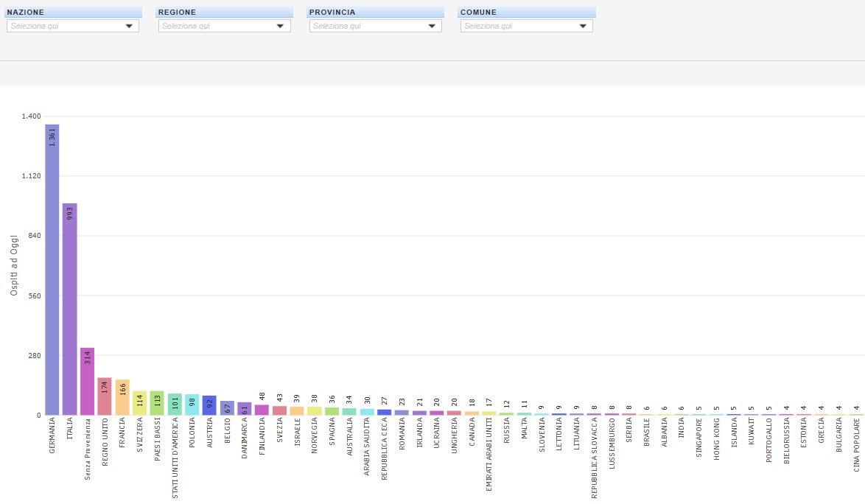
Task: Select the AUSTRIA bar showing 92
Action: (209, 405)
